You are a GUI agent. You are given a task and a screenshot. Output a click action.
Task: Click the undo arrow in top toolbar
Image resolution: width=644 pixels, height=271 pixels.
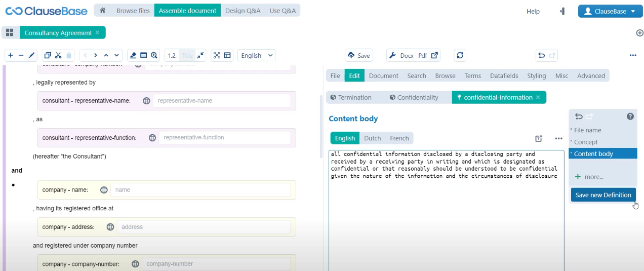pyautogui.click(x=541, y=55)
